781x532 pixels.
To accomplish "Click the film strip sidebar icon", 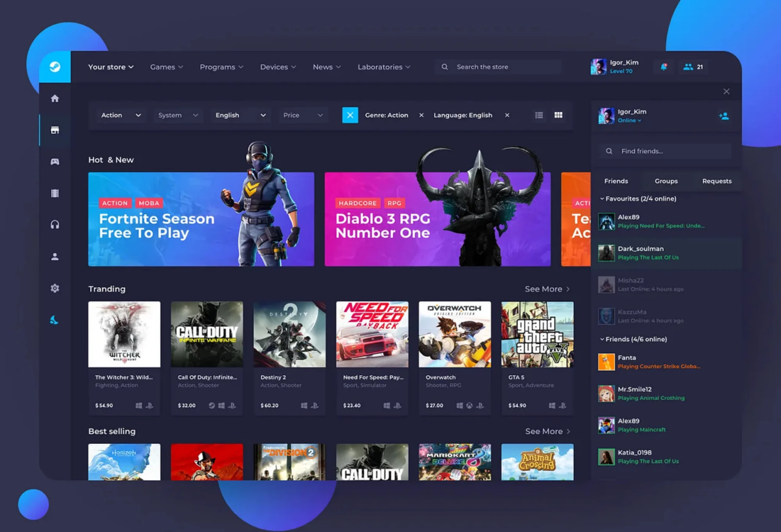I will [x=55, y=193].
